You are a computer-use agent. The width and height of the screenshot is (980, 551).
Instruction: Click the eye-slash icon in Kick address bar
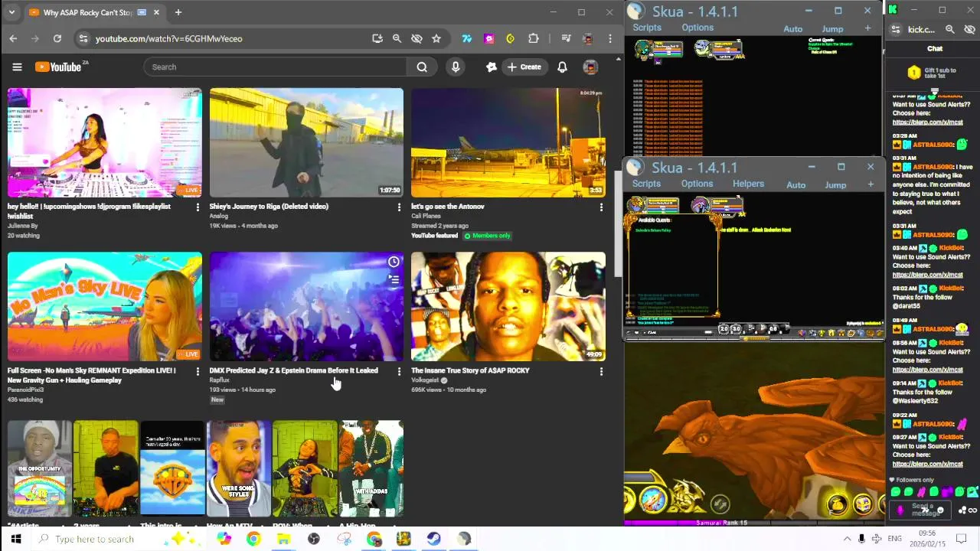969,29
